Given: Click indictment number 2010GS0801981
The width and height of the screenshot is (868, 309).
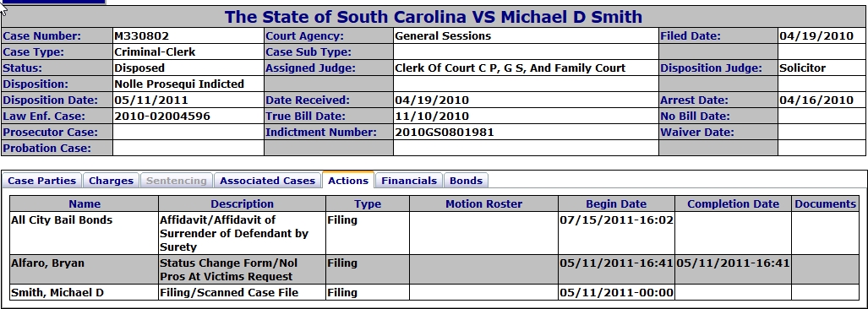Looking at the screenshot, I should click(445, 132).
